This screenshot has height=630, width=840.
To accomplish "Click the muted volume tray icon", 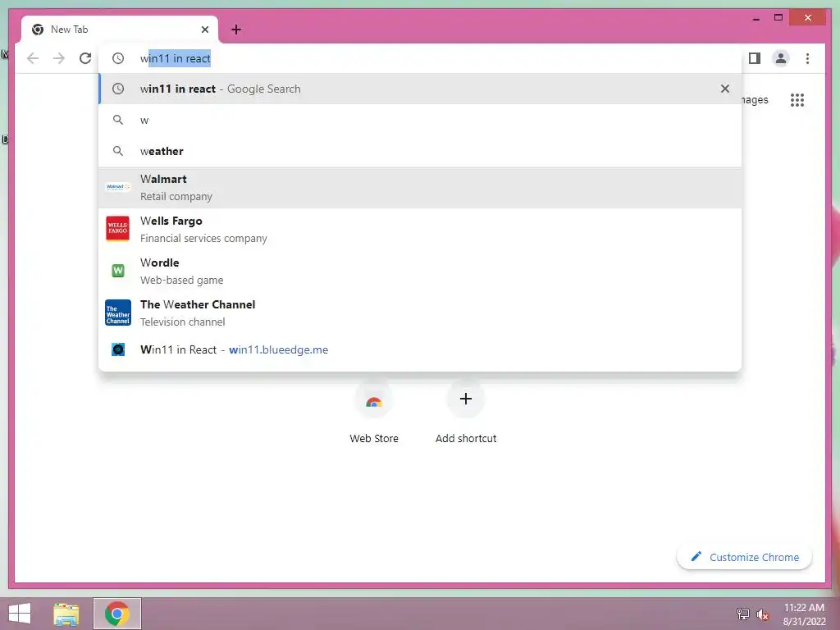I will (x=762, y=614).
